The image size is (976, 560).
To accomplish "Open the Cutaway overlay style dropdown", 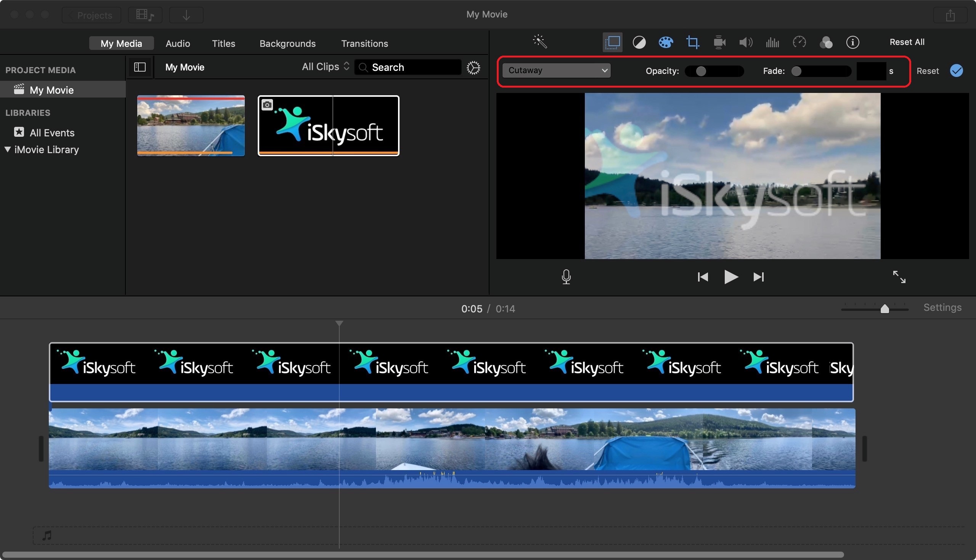I will (x=556, y=70).
